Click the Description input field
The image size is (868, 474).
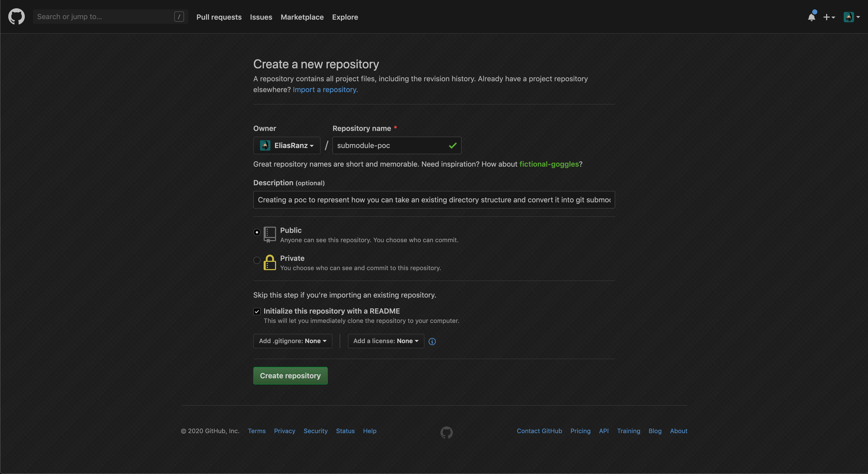(434, 200)
